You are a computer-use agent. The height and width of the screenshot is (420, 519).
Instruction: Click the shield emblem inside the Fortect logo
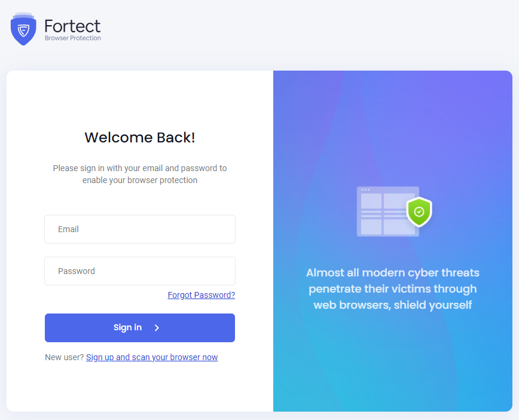point(23,31)
